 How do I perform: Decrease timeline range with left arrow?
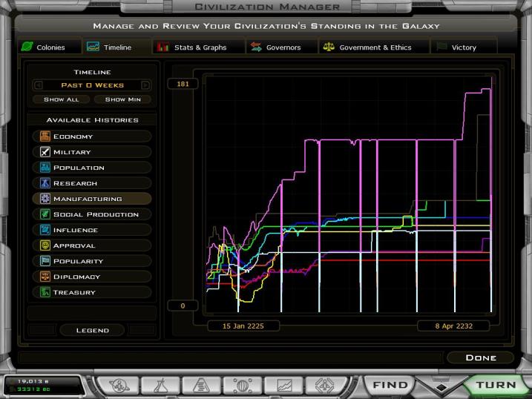[37, 85]
